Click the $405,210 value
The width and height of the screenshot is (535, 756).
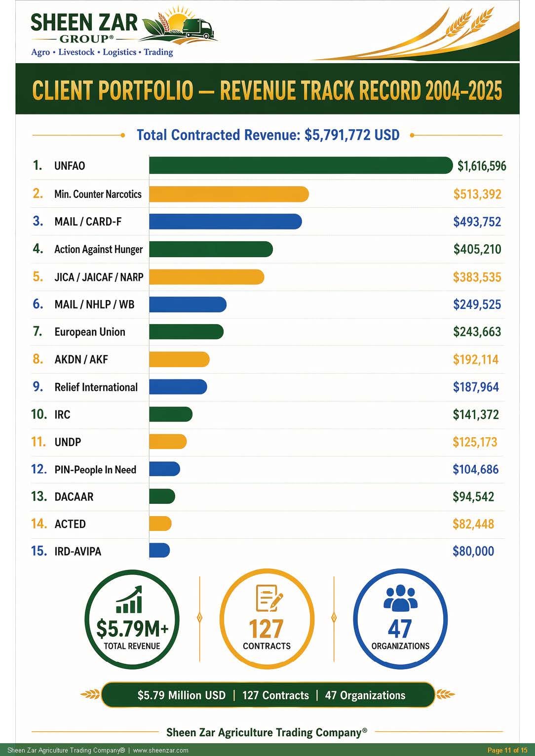(477, 249)
